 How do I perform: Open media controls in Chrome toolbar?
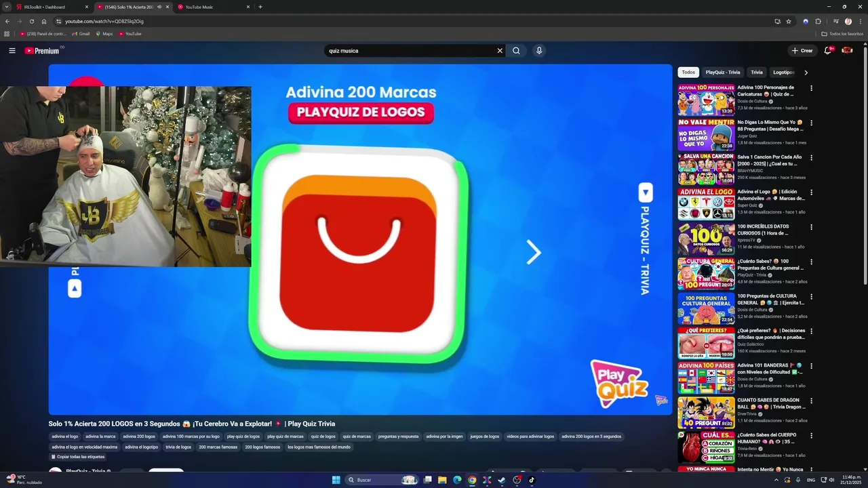click(x=835, y=21)
